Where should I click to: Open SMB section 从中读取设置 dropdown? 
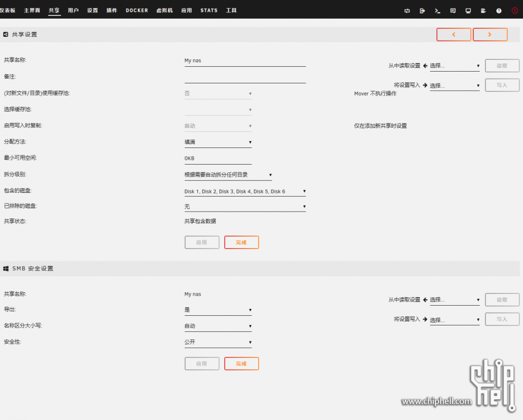[x=455, y=300]
